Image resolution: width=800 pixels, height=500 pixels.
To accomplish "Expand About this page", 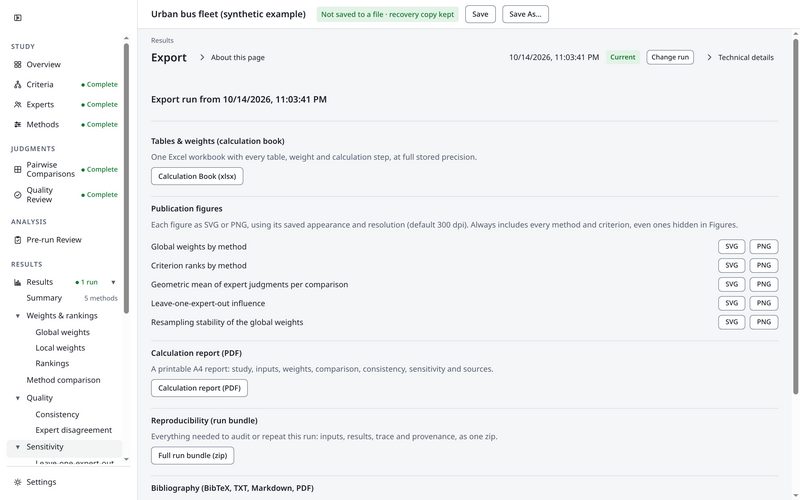I will pyautogui.click(x=232, y=58).
